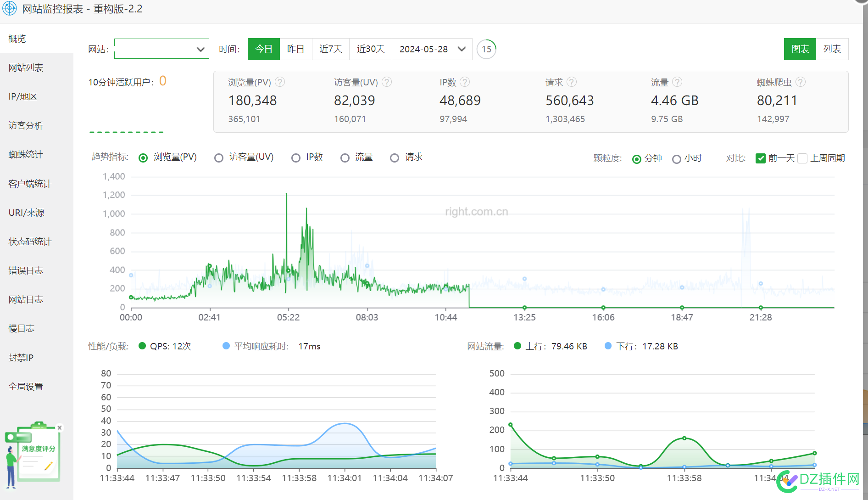The height and width of the screenshot is (500, 868).
Task: Click the 48,689 IP count value
Action: coord(460,101)
